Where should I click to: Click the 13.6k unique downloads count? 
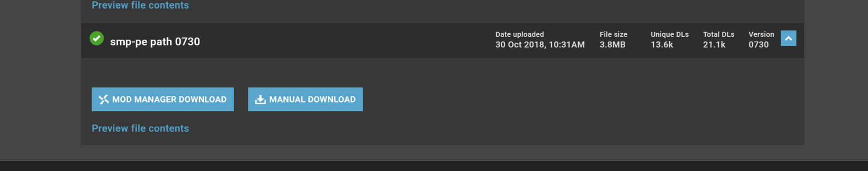coord(662,45)
